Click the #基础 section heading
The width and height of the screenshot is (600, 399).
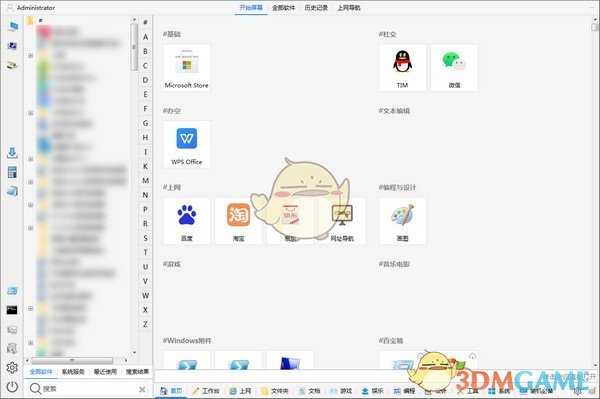click(x=171, y=34)
